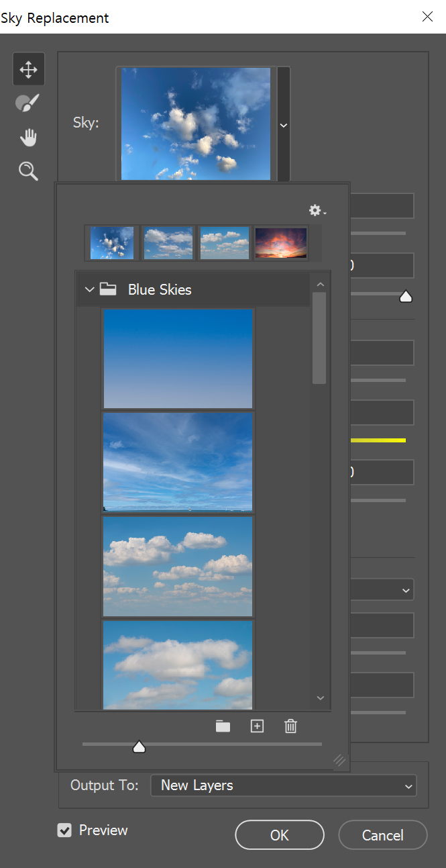
Task: Close the Sky Replacement window
Action: 427,17
